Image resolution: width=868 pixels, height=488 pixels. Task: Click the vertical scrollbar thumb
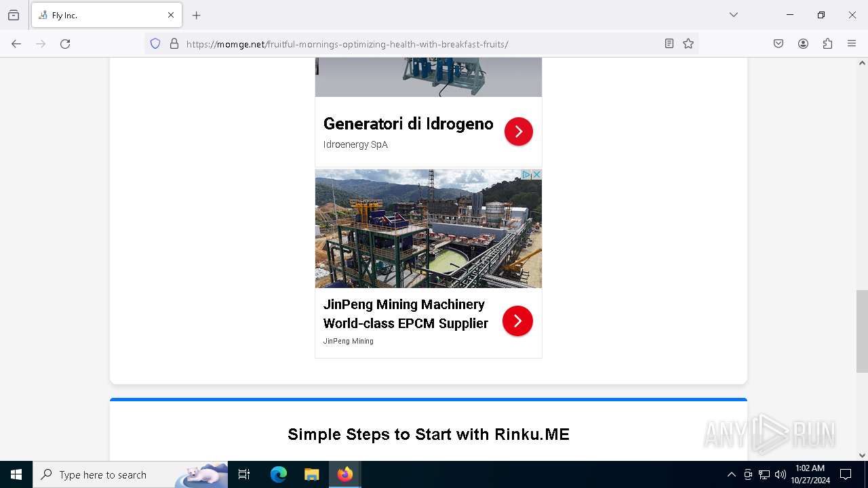click(x=862, y=331)
